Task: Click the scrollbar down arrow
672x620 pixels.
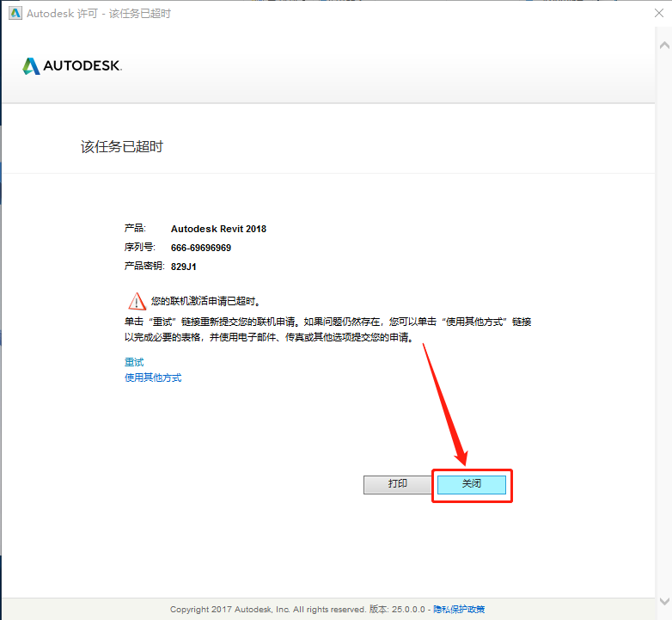Action: (x=664, y=601)
